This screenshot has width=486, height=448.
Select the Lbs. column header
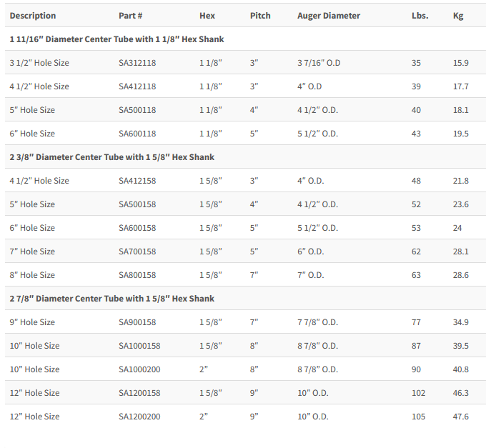coord(420,16)
